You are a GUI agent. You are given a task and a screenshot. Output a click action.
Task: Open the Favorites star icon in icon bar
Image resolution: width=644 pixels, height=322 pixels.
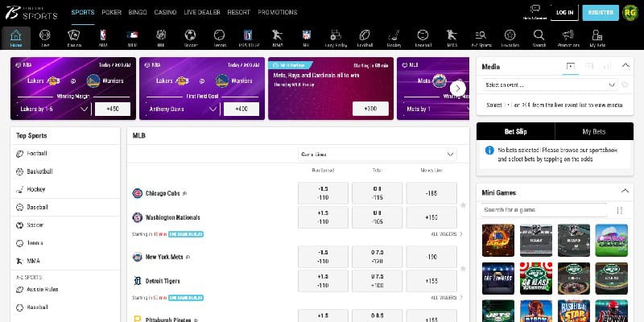510,38
